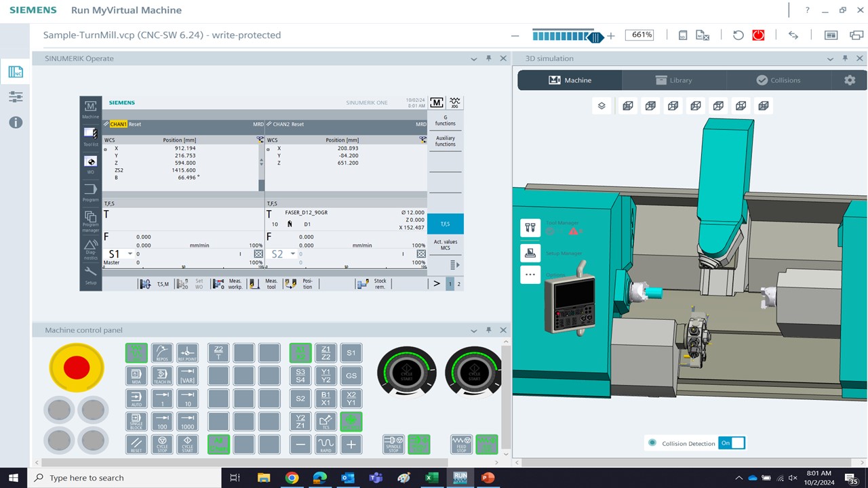Toggle the AUTO mode key

(136, 399)
